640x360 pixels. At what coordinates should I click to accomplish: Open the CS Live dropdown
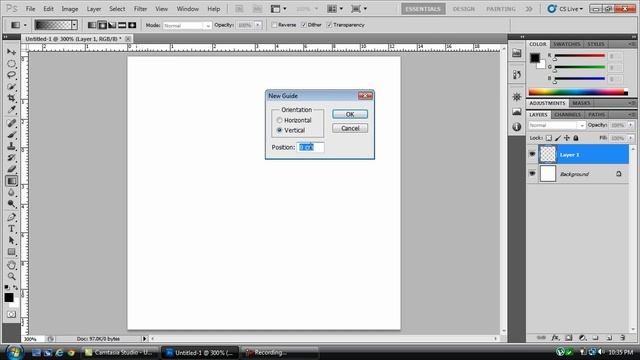pyautogui.click(x=566, y=9)
